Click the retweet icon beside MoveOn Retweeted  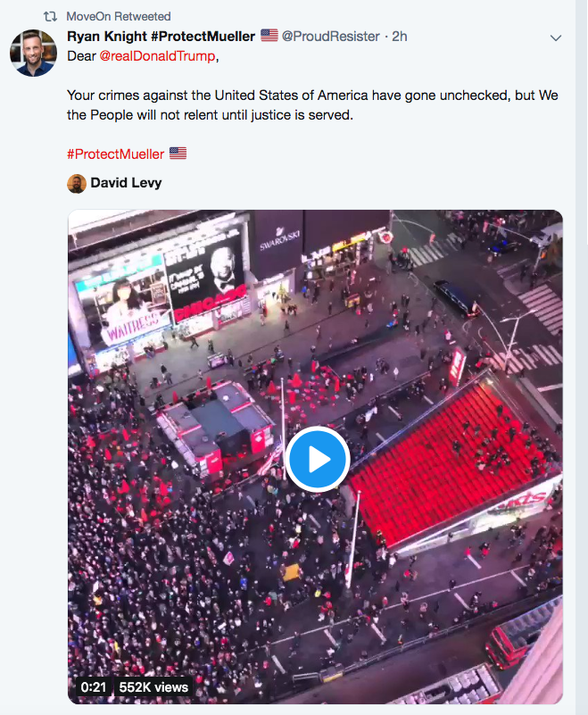click(50, 16)
